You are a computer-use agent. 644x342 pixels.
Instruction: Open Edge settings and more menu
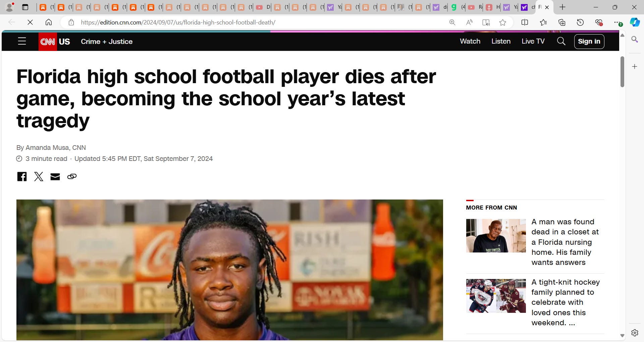point(616,22)
